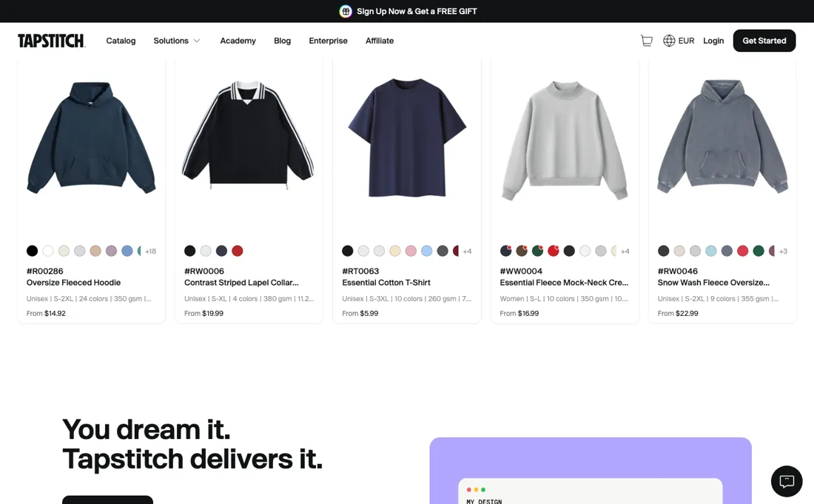This screenshot has height=504, width=814.
Task: Click the gift icon in top banner
Action: pos(346,11)
